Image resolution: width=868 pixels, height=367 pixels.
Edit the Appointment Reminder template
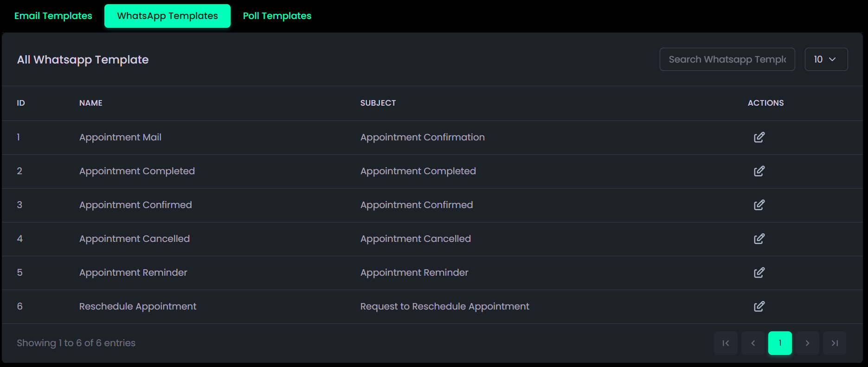(x=759, y=272)
